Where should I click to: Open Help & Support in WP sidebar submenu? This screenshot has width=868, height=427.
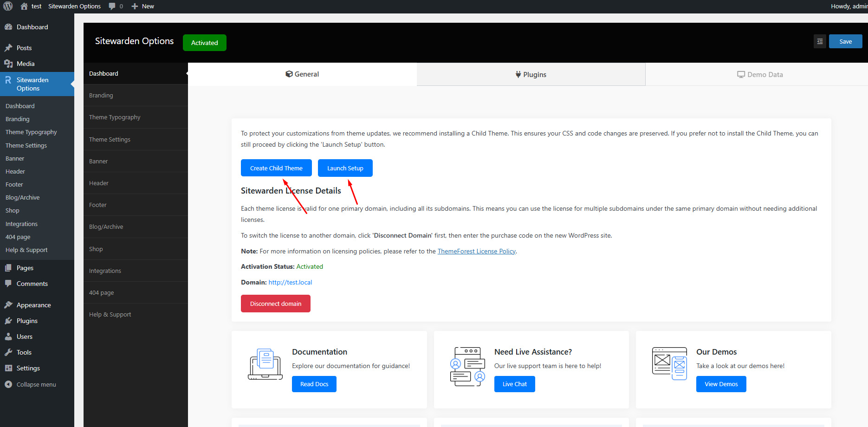coord(26,250)
